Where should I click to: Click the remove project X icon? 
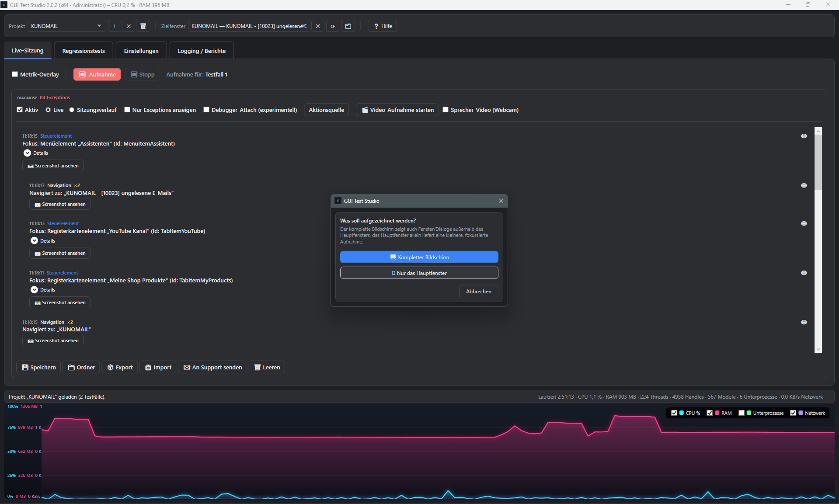point(129,26)
